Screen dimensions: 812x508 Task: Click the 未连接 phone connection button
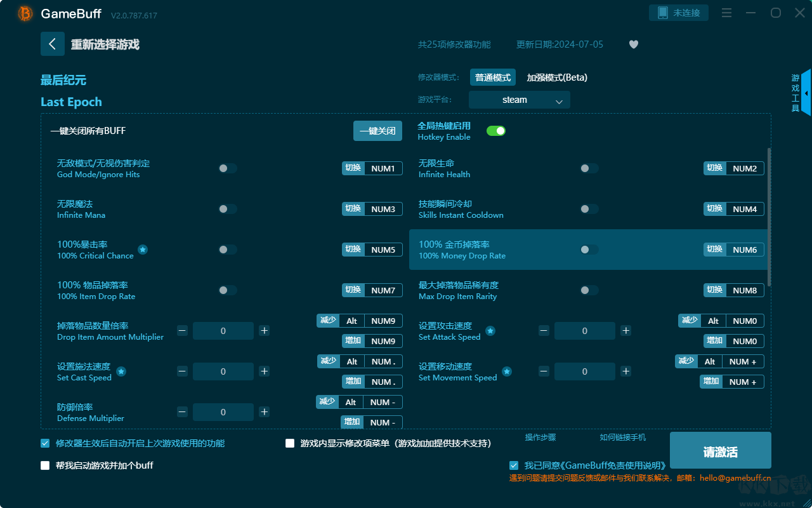pos(679,13)
